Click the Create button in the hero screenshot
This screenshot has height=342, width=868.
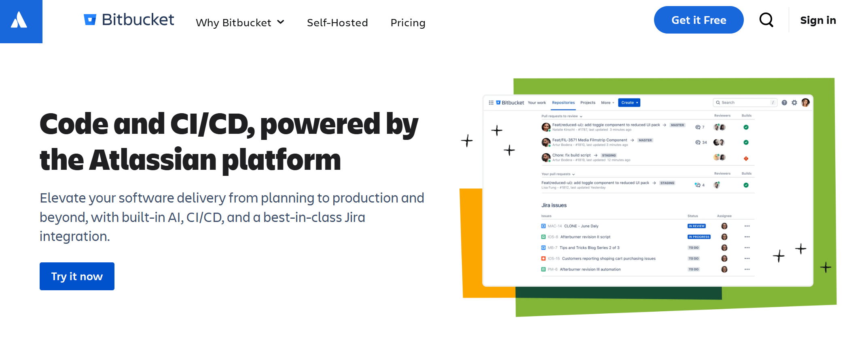click(629, 103)
